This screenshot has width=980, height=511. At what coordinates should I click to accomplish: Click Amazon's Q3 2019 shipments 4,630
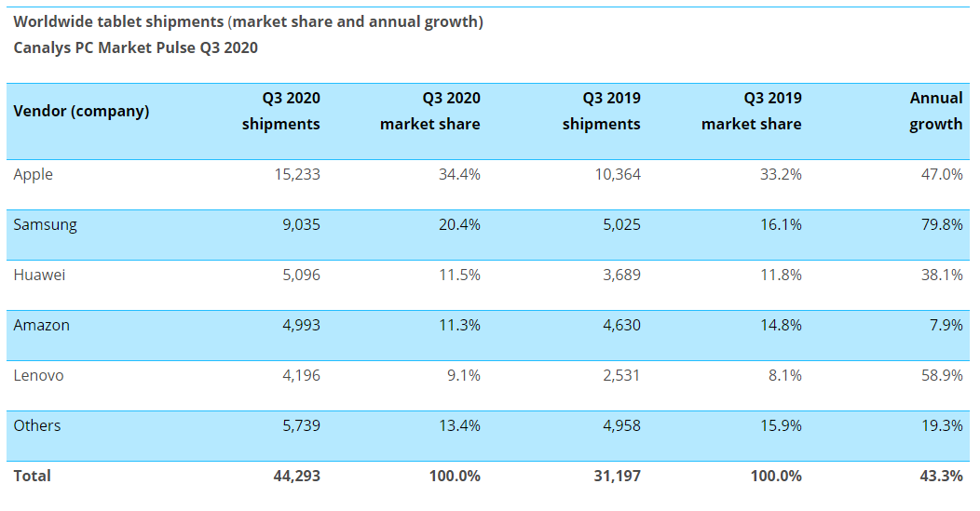622,326
